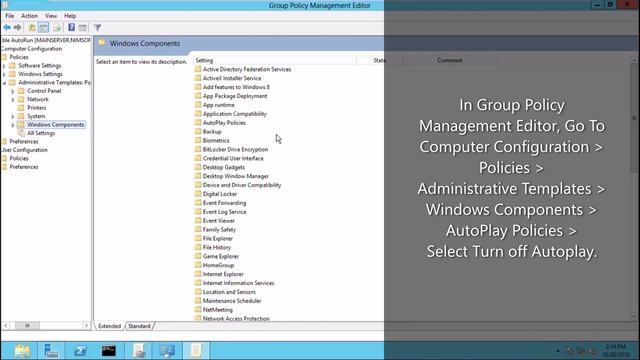Image resolution: width=640 pixels, height=360 pixels.
Task: Click the HomeGroup folder icon
Action: (198, 265)
